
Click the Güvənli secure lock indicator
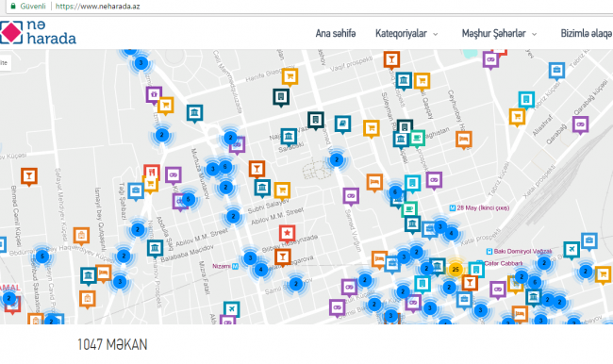tap(28, 7)
